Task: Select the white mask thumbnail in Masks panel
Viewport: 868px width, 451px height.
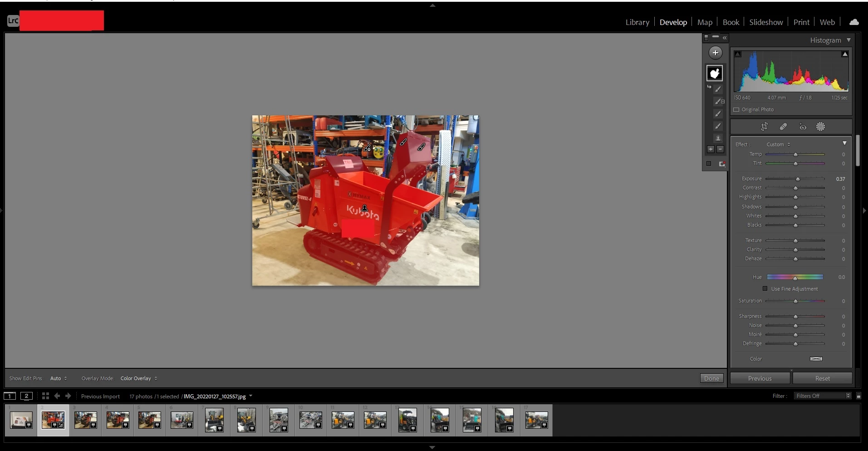Action: pos(715,73)
